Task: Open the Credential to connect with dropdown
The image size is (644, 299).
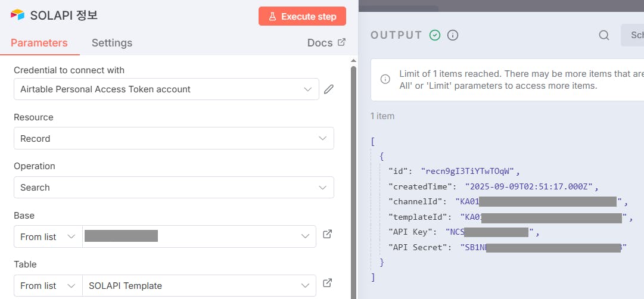Action: coord(166,89)
